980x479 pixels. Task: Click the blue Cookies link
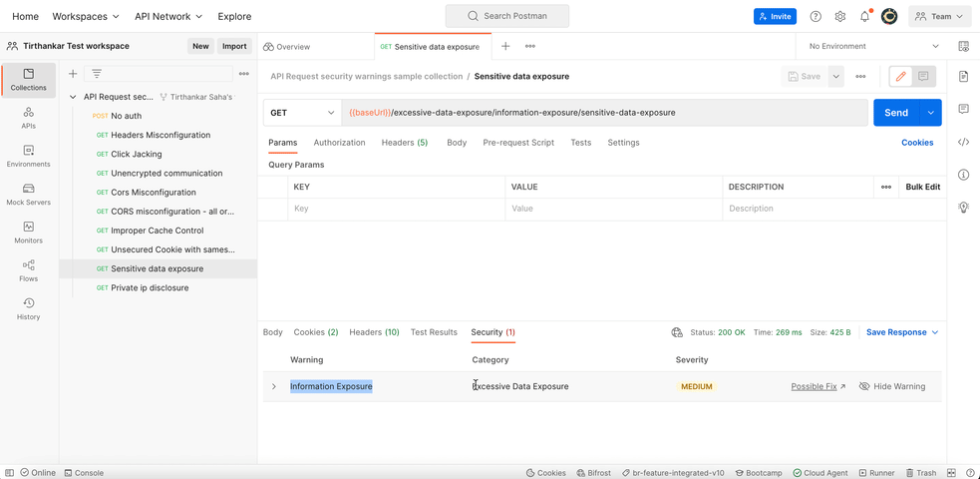coord(917,143)
